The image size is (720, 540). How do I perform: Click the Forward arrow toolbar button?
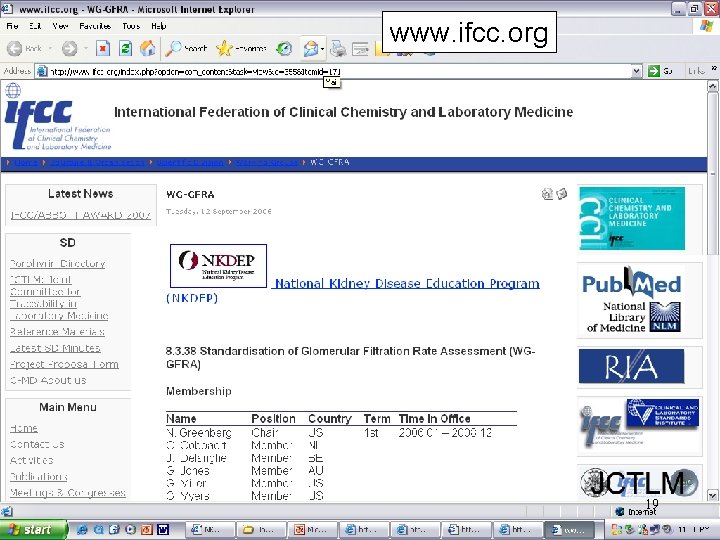click(70, 48)
